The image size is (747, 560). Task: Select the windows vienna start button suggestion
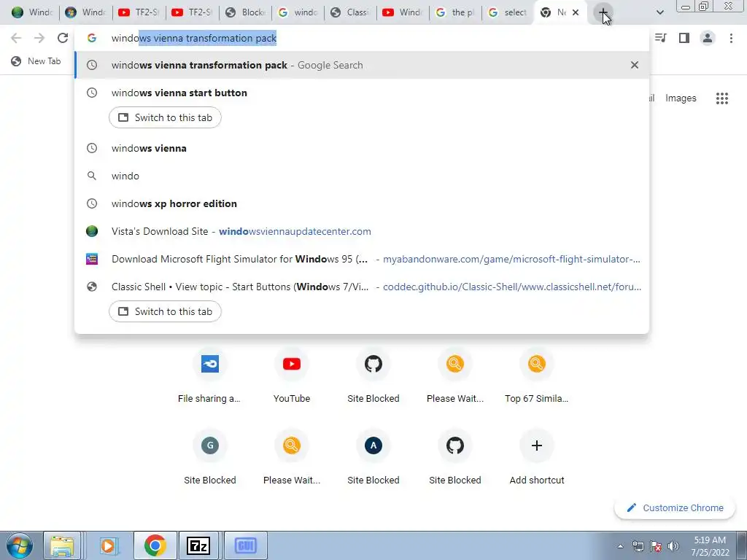pos(362,93)
